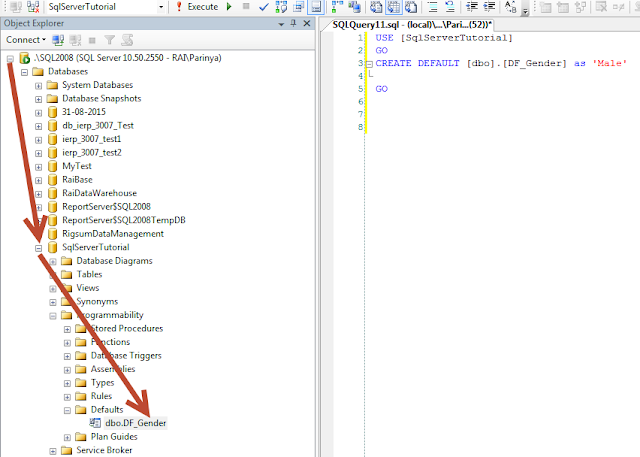The width and height of the screenshot is (640, 457).
Task: Increase the indent of selected lines
Action: point(489,7)
